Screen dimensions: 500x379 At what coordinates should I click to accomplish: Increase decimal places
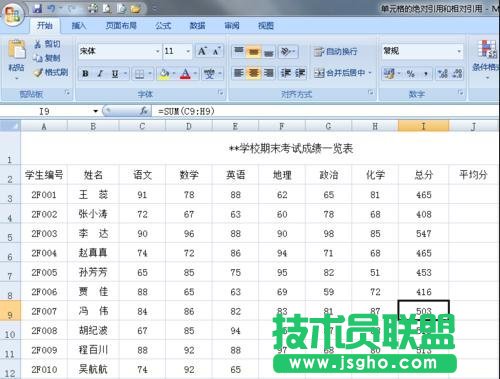443,74
